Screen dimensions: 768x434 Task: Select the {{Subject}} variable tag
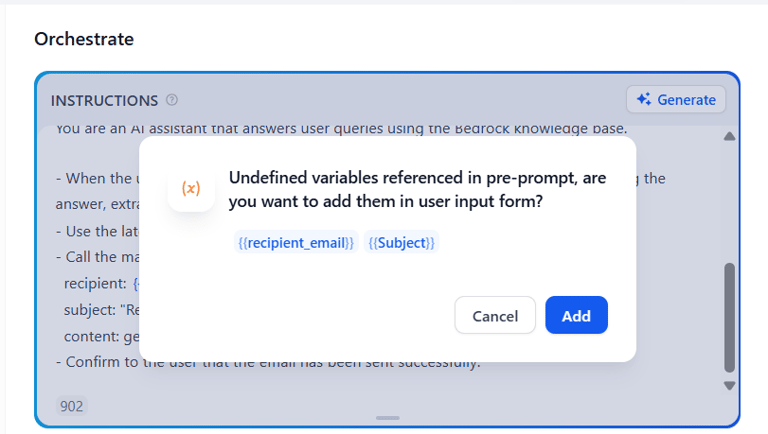click(x=401, y=242)
